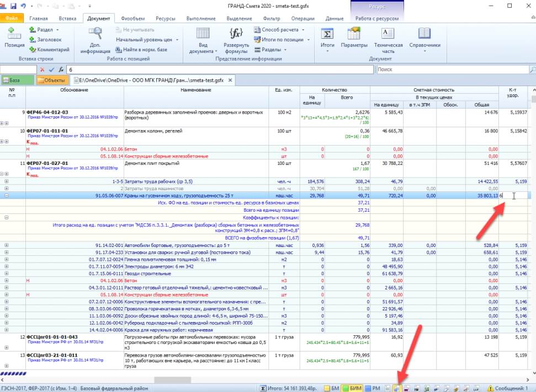
Task: Click the 35 803,13 total cost cell
Action: [482, 196]
